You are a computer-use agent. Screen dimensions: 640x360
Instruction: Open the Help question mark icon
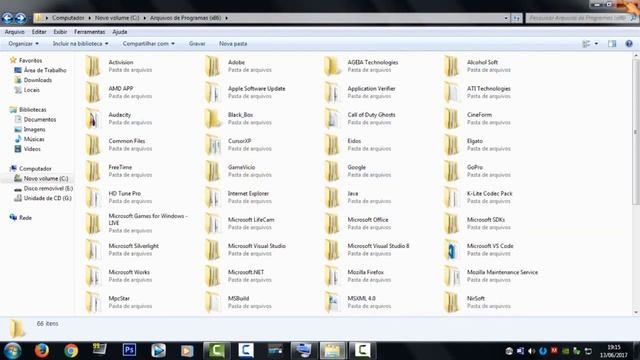pos(629,44)
